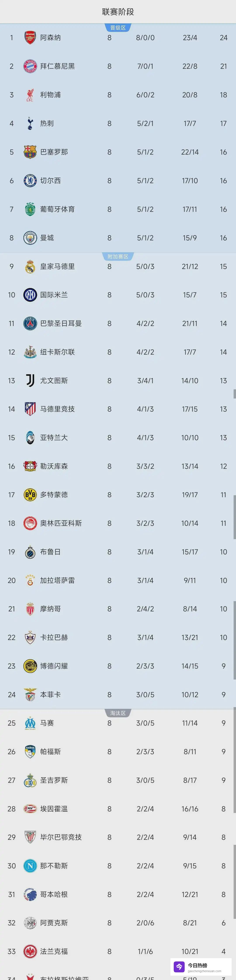
Task: Click the Marseille club logo
Action: 30,723
